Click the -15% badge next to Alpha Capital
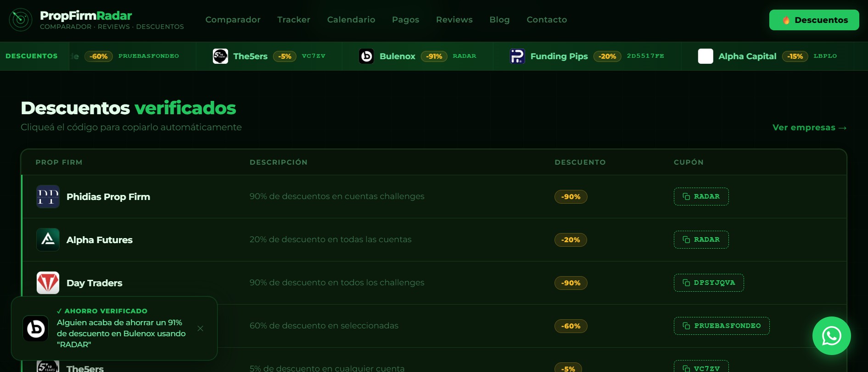The image size is (868, 372). pos(795,56)
